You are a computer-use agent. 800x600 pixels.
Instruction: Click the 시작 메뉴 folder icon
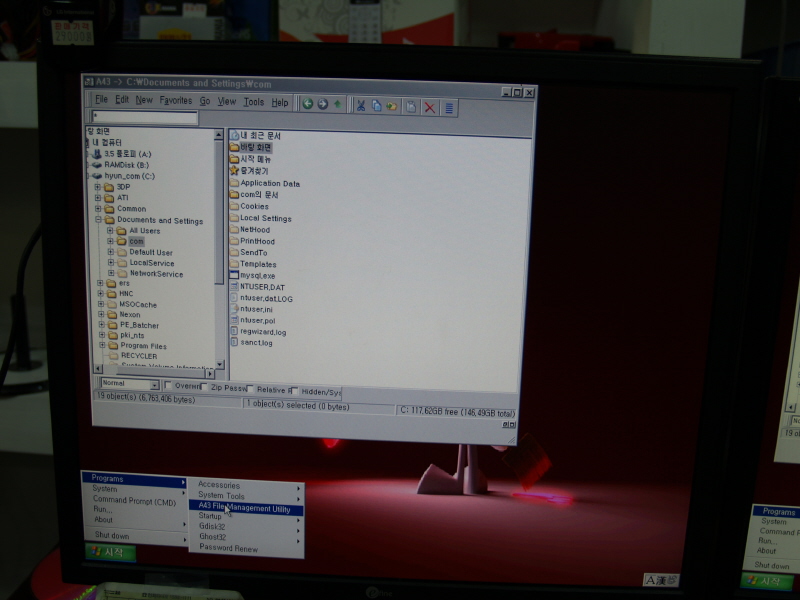[234, 159]
